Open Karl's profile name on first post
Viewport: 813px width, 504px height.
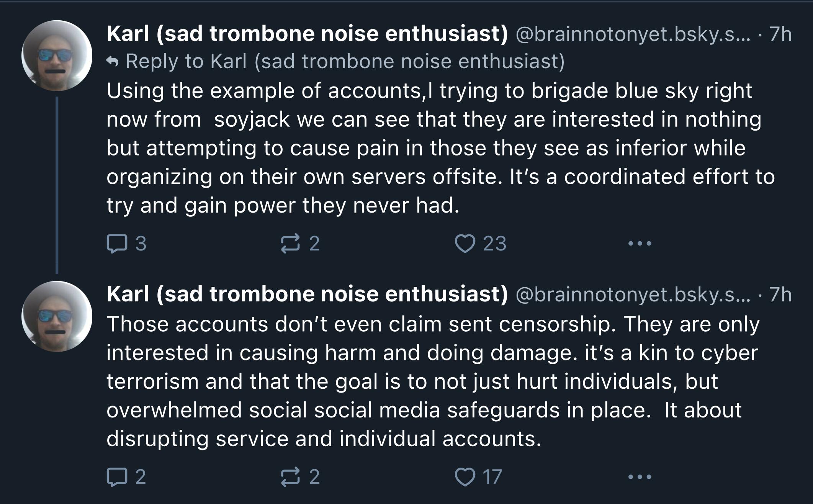307,34
